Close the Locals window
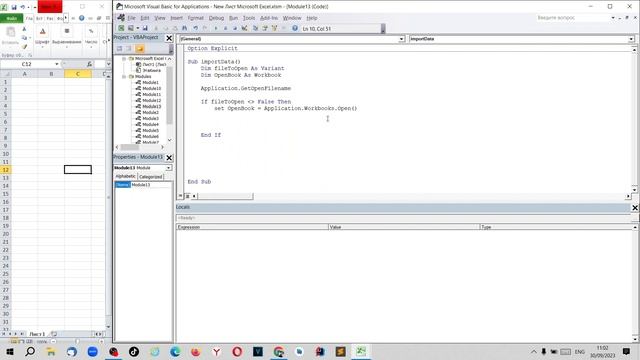This screenshot has width=640, height=360. pyautogui.click(x=635, y=208)
